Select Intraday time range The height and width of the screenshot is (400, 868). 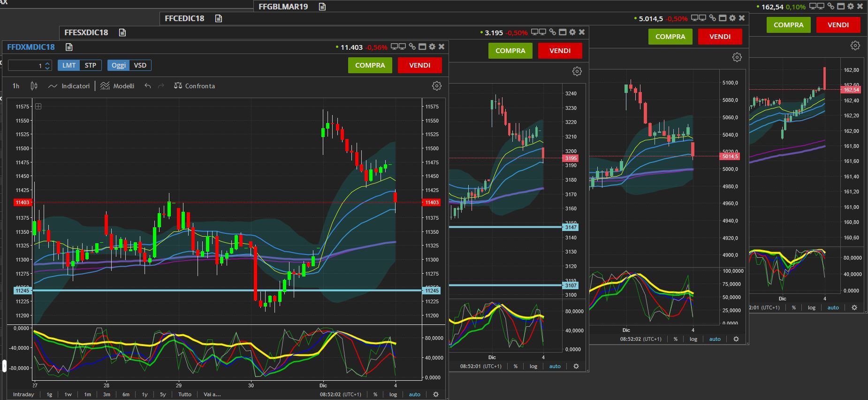click(x=23, y=394)
